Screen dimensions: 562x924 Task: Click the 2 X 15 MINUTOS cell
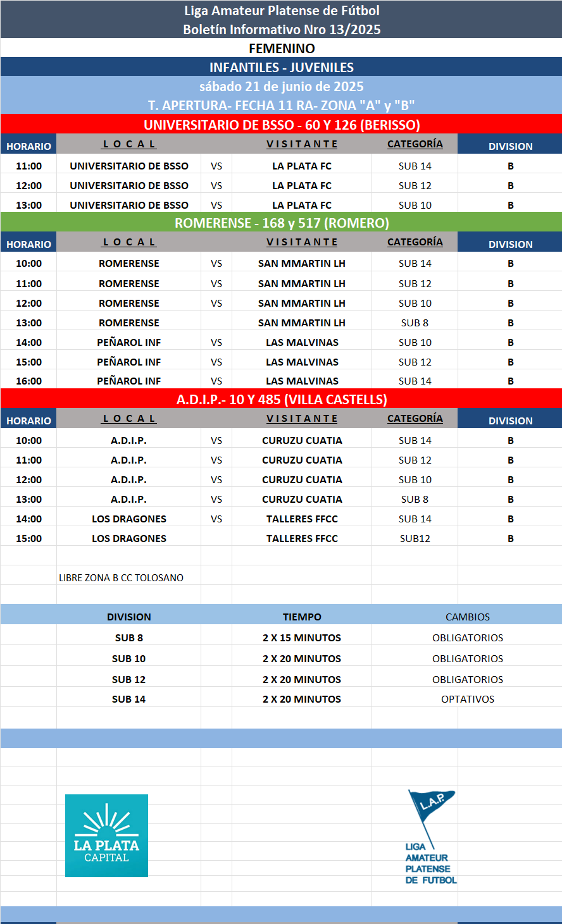[302, 638]
